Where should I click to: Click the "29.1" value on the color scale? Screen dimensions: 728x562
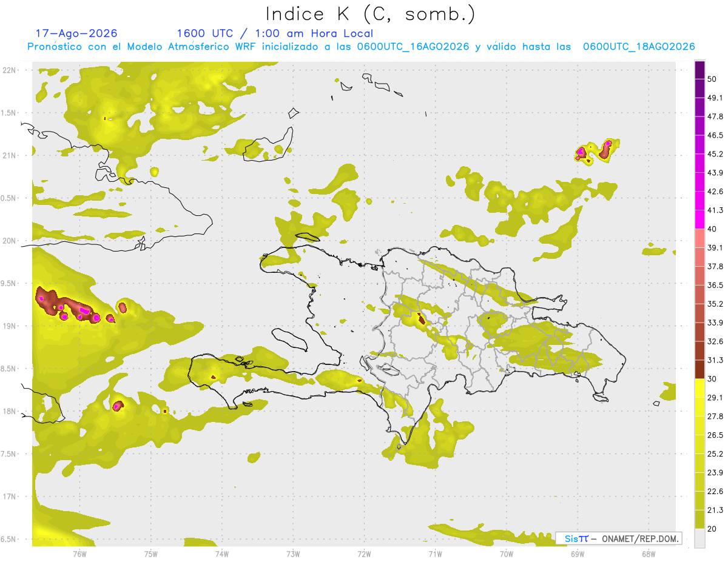[716, 398]
